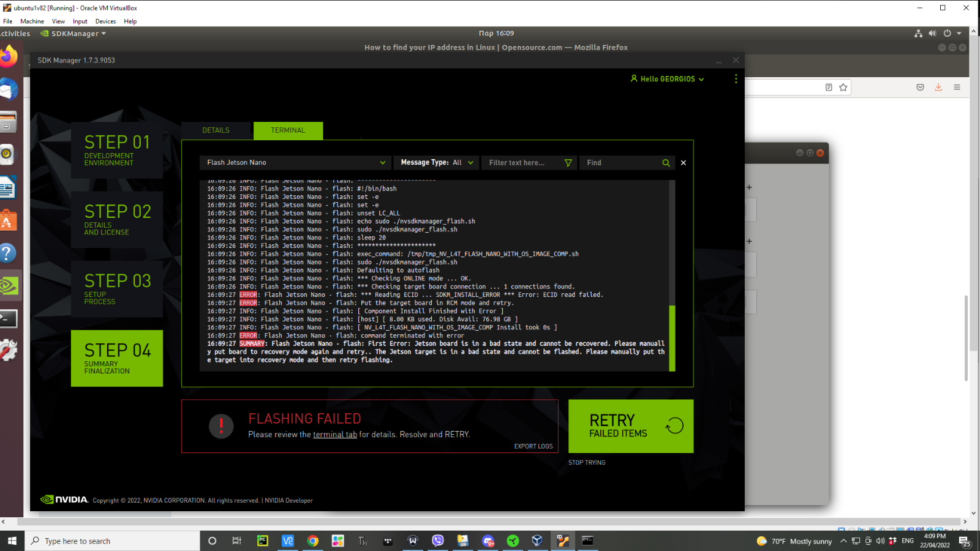Click Ubuntu power icon in top bar

[x=947, y=34]
